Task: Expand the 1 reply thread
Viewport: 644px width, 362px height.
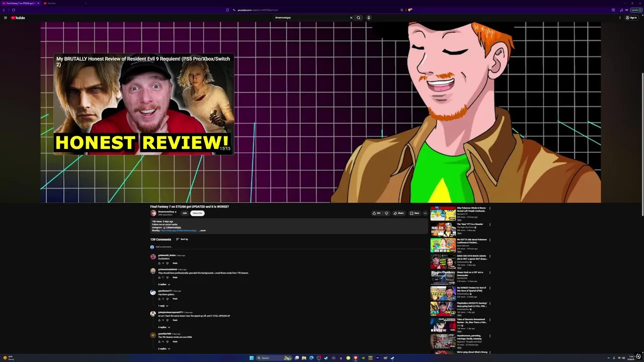Action: (163, 306)
